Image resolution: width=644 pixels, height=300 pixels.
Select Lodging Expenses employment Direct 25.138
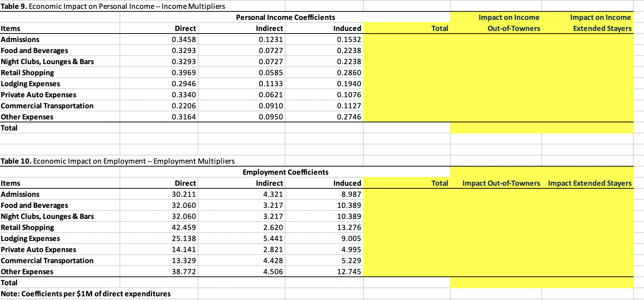coord(184,238)
